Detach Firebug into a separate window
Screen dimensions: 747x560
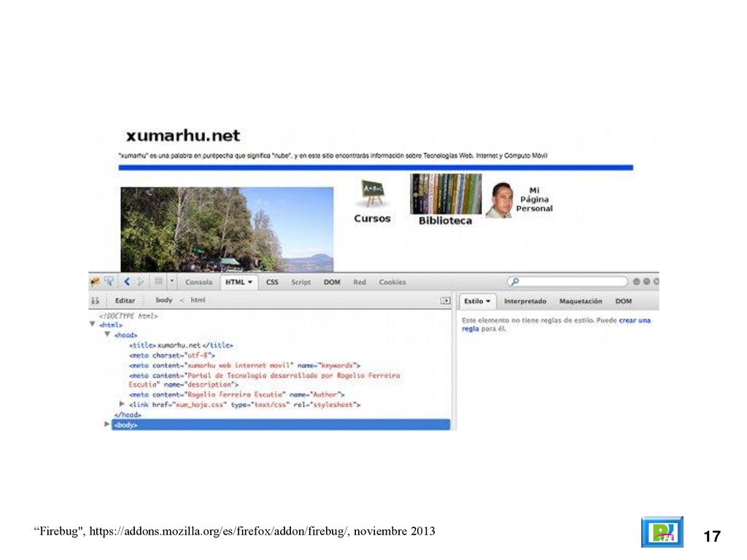pos(646,281)
